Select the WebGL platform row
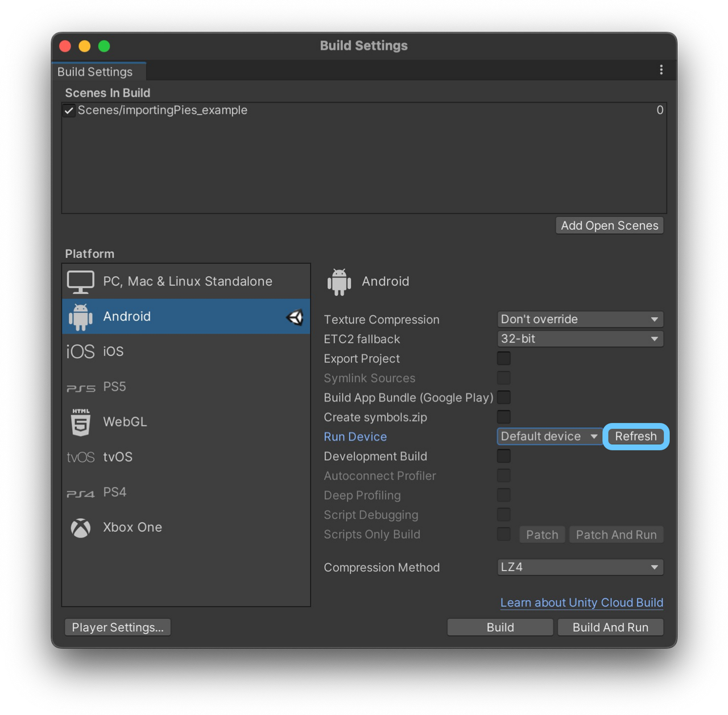This screenshot has width=728, height=715. click(186, 422)
